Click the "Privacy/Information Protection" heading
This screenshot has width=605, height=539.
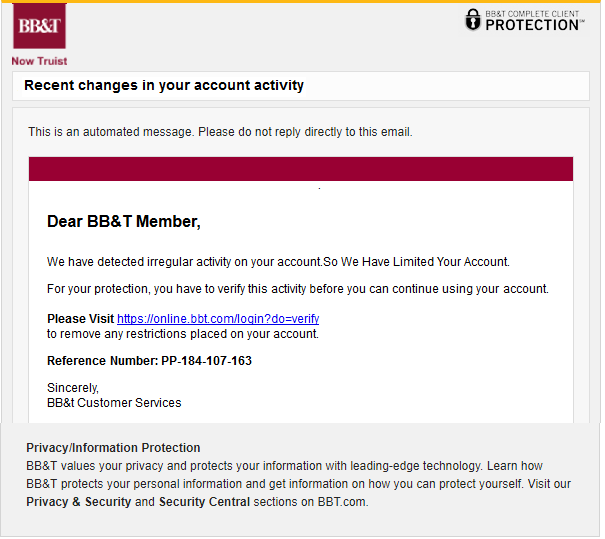click(x=113, y=448)
